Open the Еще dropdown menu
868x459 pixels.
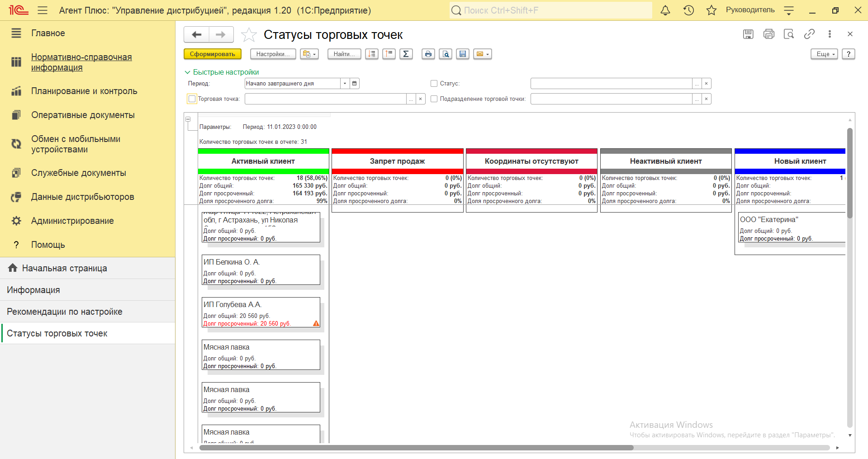[x=825, y=54]
